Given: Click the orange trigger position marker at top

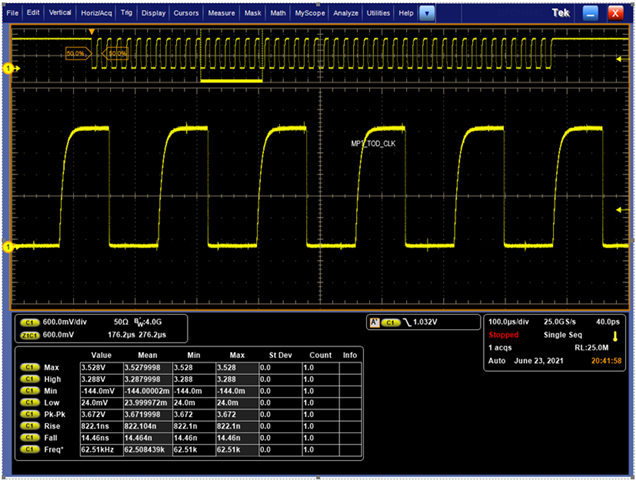Looking at the screenshot, I should pos(93,31).
